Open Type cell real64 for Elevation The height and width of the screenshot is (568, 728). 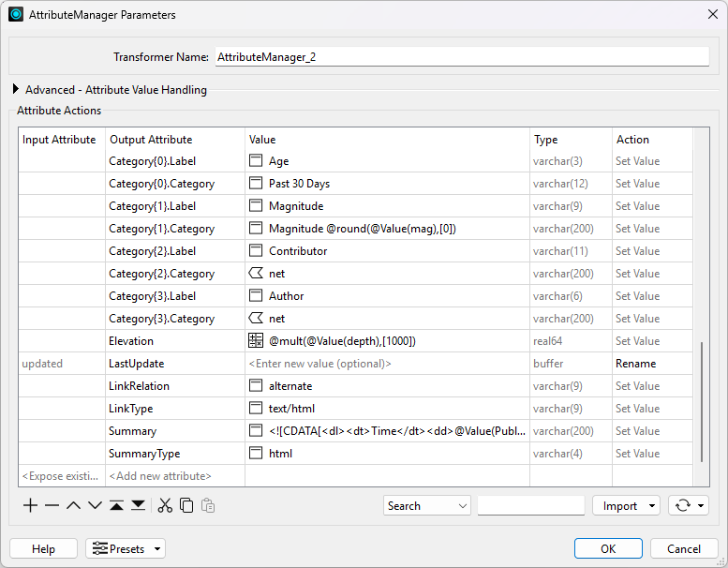[x=571, y=341]
